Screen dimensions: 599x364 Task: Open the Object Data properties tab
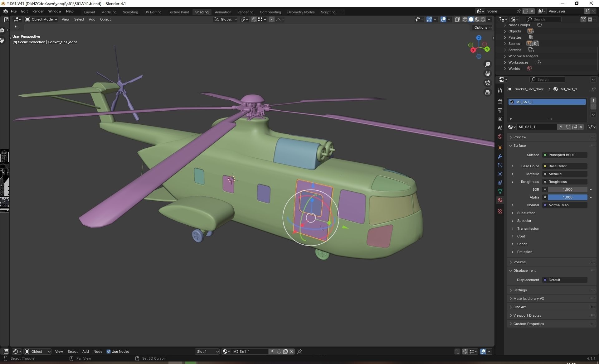[500, 191]
